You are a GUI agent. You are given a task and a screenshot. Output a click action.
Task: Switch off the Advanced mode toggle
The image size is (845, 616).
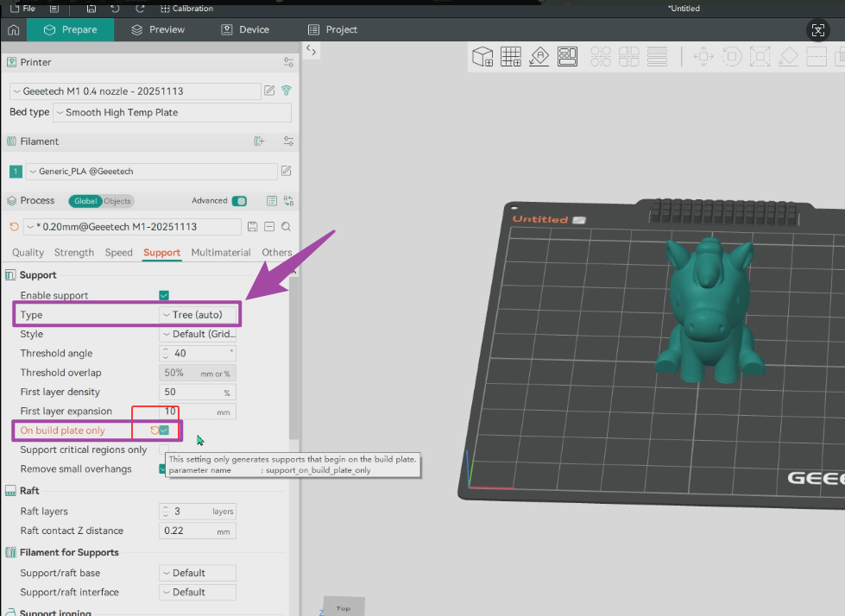239,201
